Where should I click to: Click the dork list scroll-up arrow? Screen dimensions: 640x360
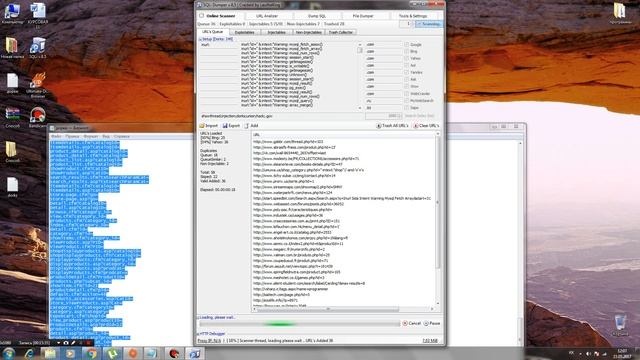pyautogui.click(x=360, y=44)
